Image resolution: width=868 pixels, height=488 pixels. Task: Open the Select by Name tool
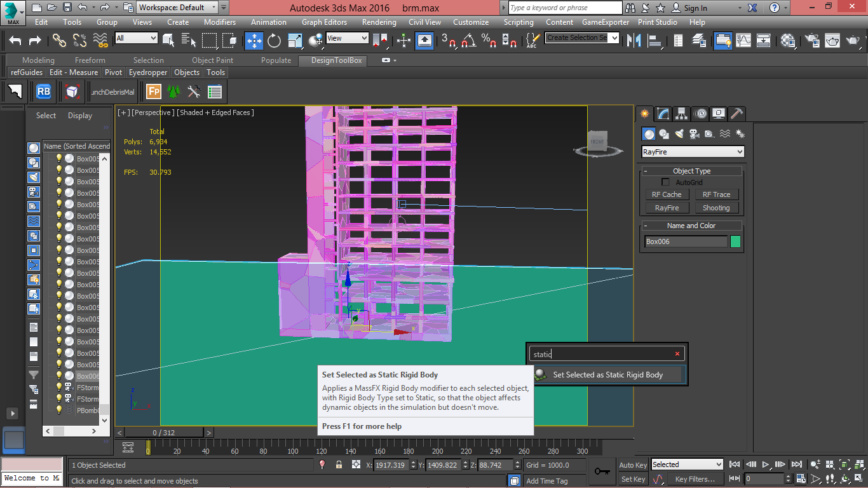coord(189,41)
